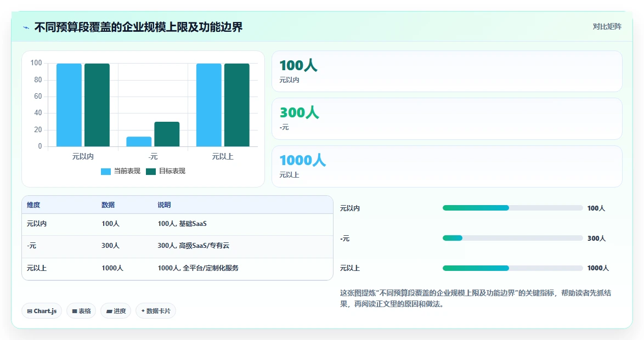Select table cell 300人, 高级SaaS/专有云
Image resolution: width=644 pixels, height=340 pixels.
point(194,246)
